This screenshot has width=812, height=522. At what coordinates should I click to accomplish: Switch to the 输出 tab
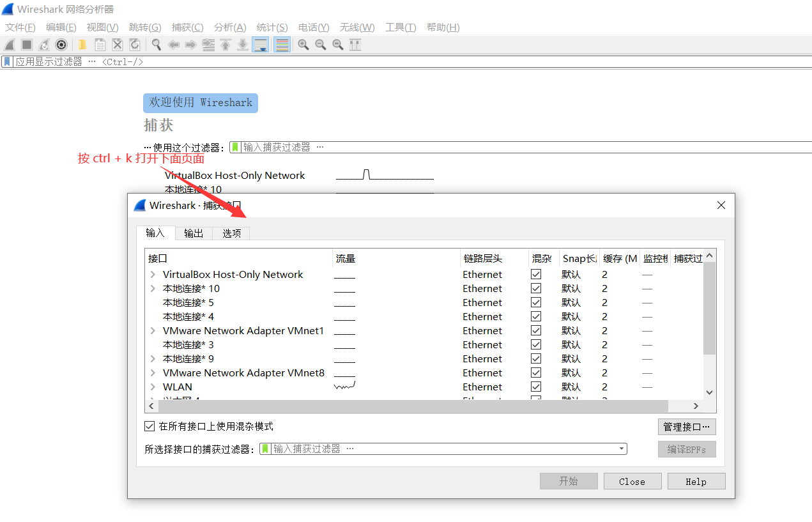pos(194,233)
